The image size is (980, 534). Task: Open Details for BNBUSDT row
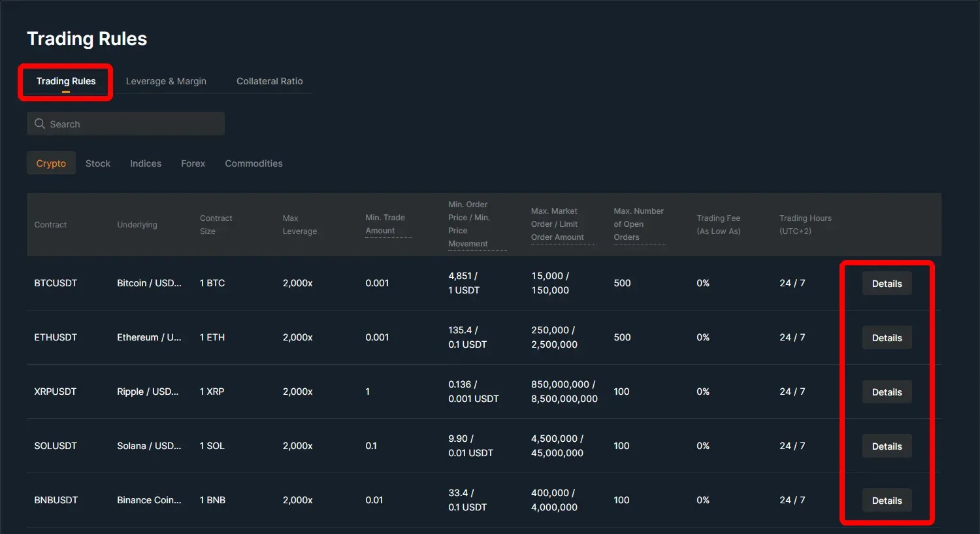click(x=887, y=501)
